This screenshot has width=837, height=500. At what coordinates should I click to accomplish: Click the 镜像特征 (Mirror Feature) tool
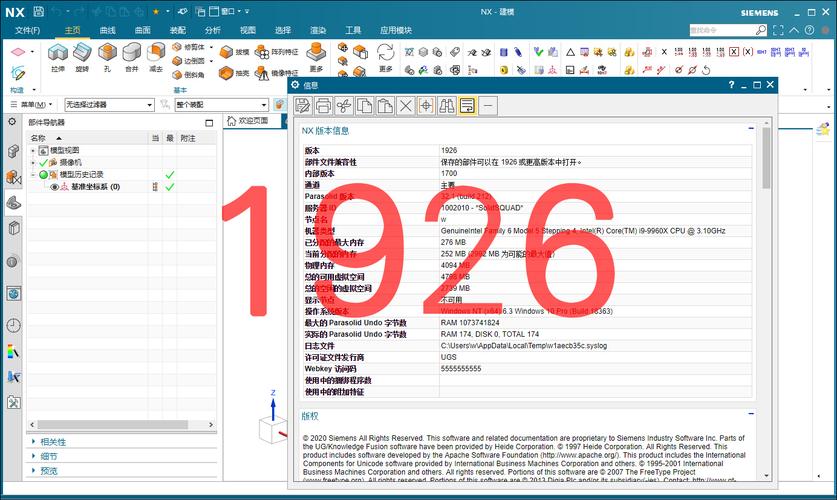276,73
